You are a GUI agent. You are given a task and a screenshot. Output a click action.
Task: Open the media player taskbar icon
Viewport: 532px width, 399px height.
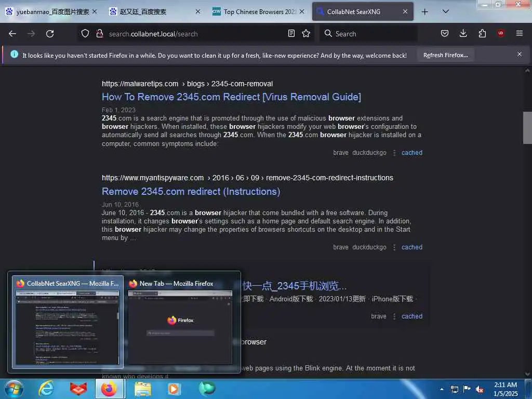(x=174, y=389)
